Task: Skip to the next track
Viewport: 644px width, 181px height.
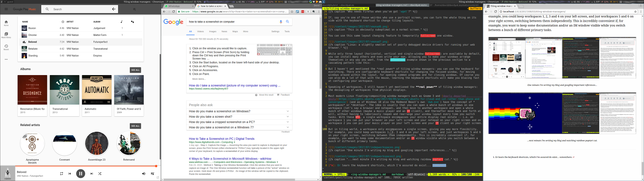Action: pos(92,174)
